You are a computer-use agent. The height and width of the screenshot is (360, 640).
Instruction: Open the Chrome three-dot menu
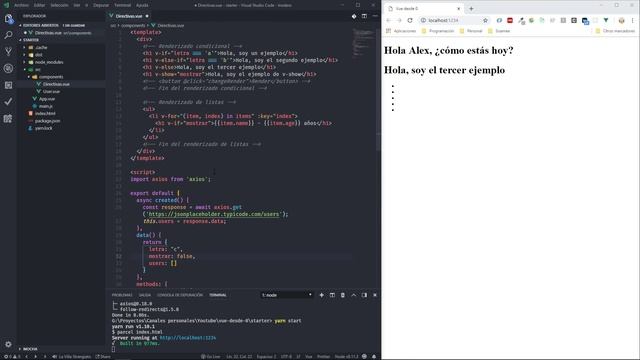pos(633,20)
